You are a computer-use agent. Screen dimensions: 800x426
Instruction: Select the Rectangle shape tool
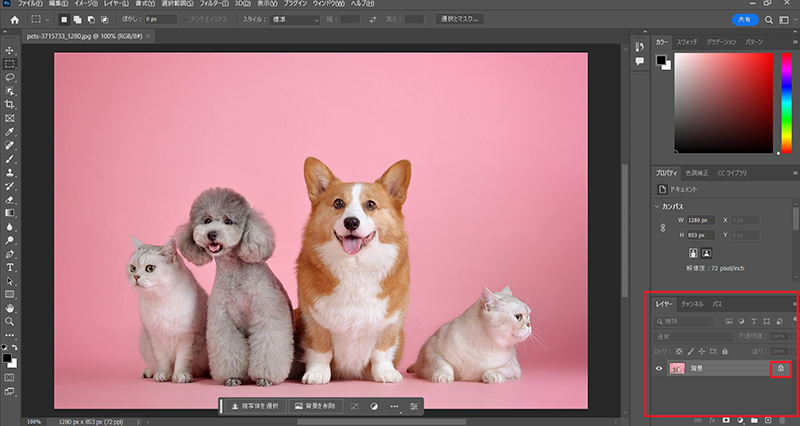10,294
